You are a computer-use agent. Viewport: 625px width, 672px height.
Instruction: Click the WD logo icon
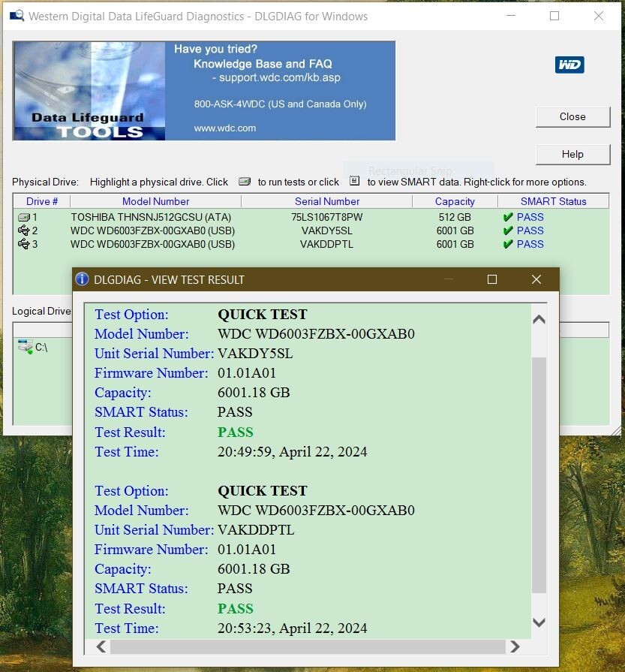pos(569,65)
